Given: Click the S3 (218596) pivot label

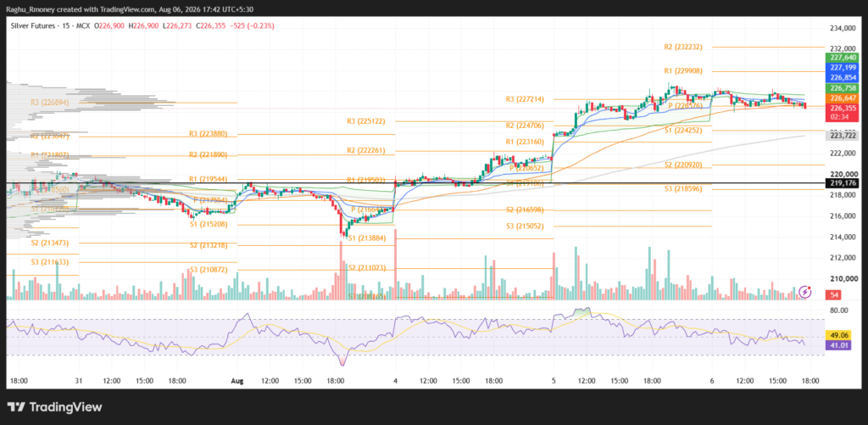Looking at the screenshot, I should click(x=684, y=189).
